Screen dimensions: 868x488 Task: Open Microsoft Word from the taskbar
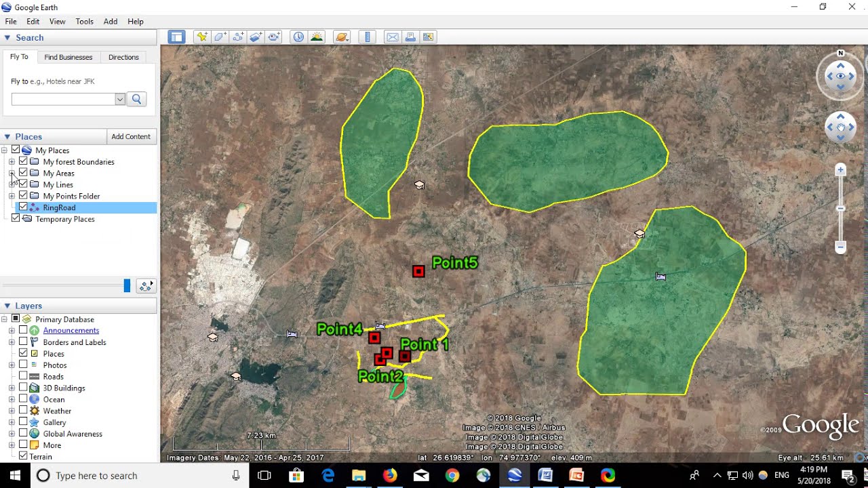pyautogui.click(x=545, y=475)
